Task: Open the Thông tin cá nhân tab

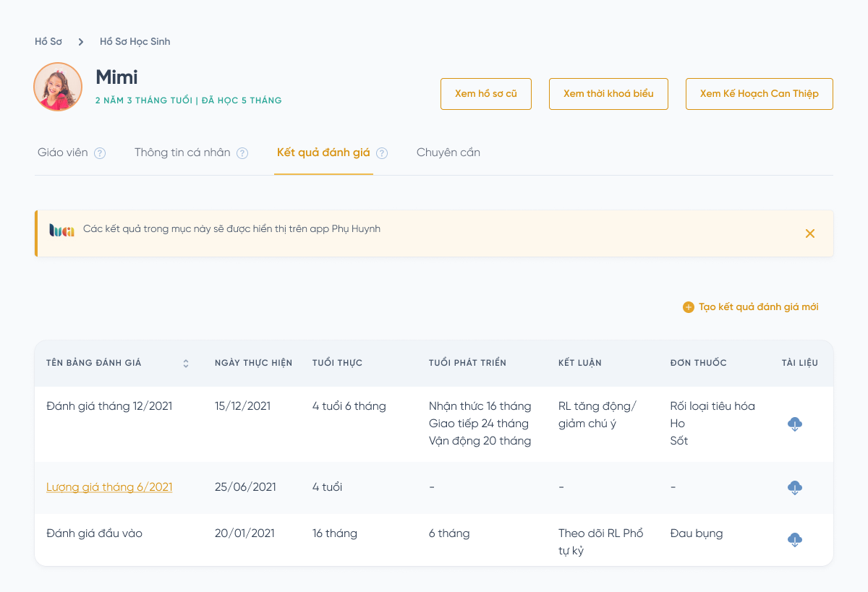Action: pos(182,153)
